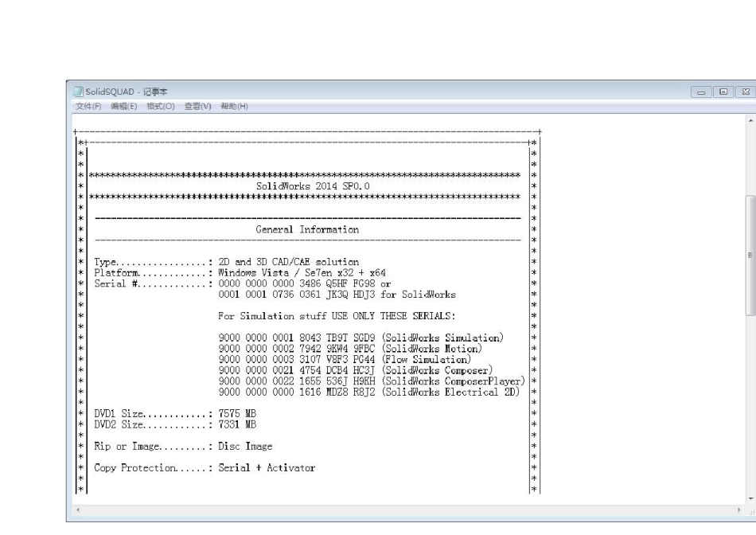Open the 编辑(E) menu

click(124, 106)
